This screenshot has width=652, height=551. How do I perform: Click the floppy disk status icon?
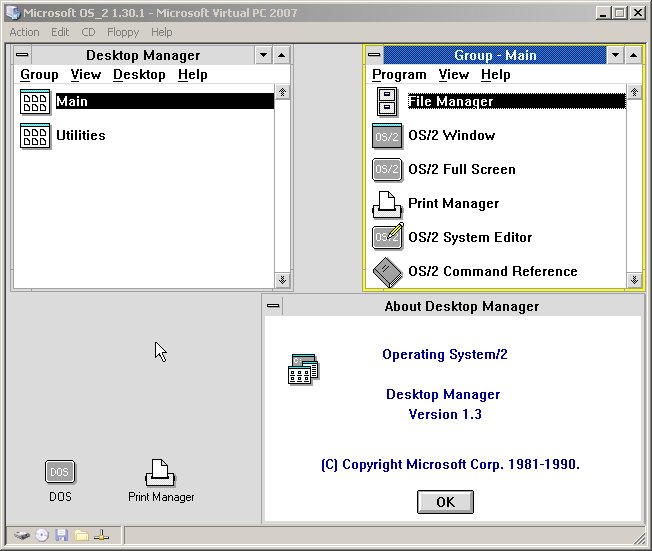[x=62, y=536]
